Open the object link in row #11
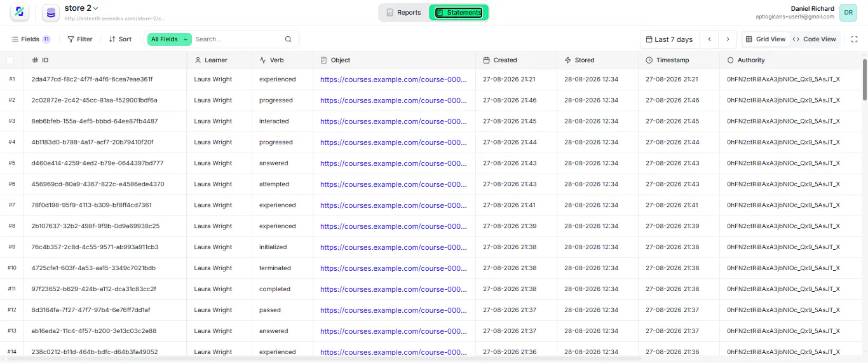Image resolution: width=868 pixels, height=363 pixels. [x=393, y=290]
